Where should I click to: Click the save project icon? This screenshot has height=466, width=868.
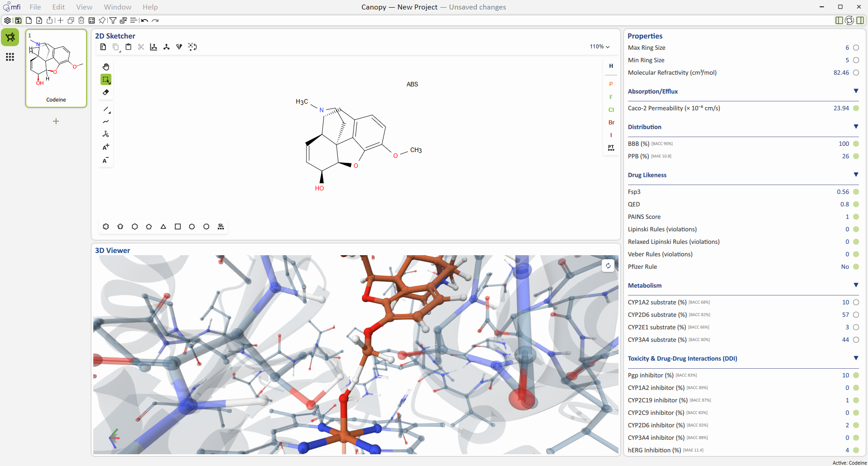18,20
